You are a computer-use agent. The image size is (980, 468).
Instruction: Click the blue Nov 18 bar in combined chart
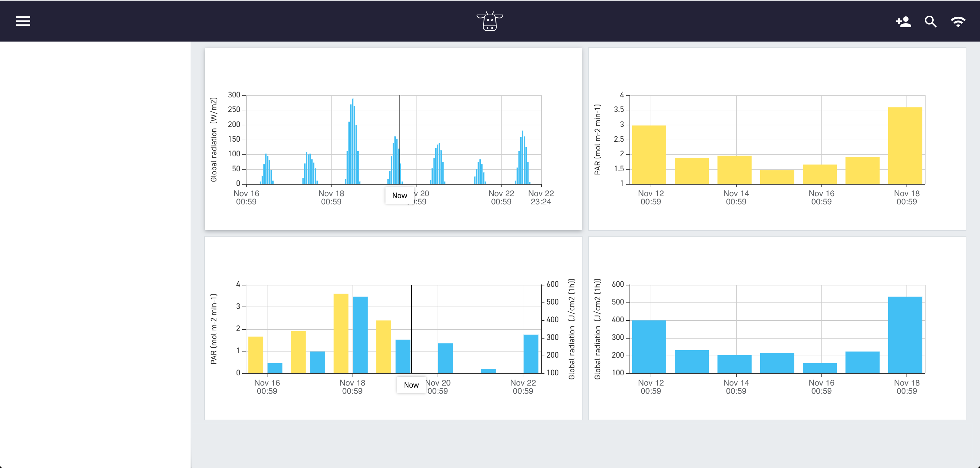click(360, 335)
